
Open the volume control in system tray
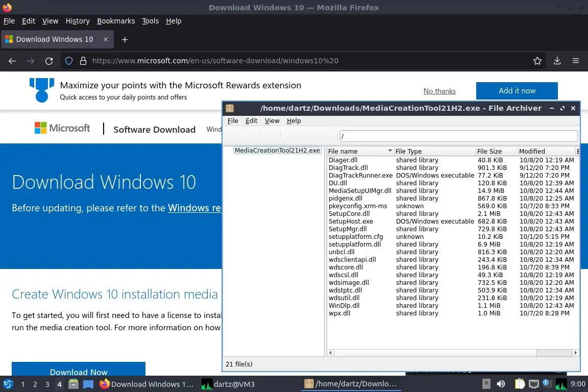501,384
